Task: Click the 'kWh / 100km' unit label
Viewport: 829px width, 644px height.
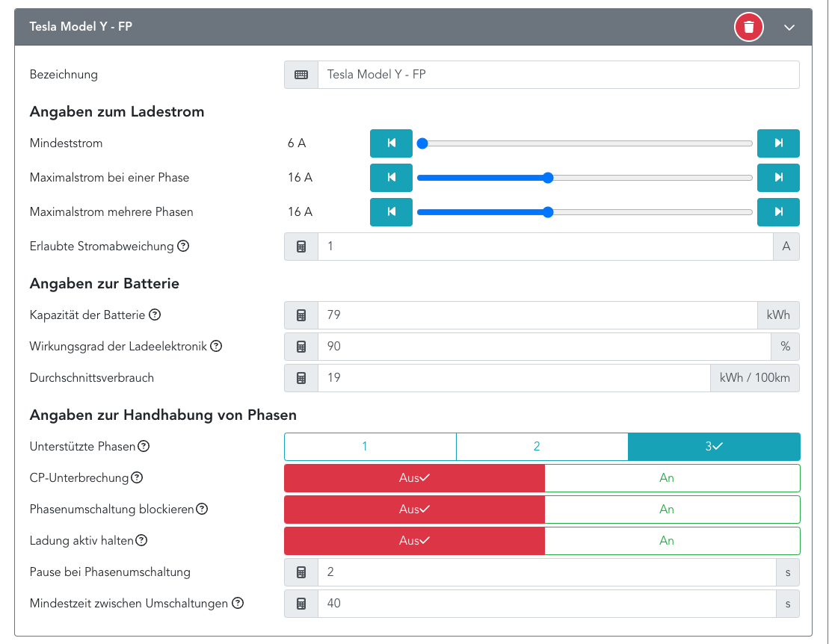Action: point(754,378)
